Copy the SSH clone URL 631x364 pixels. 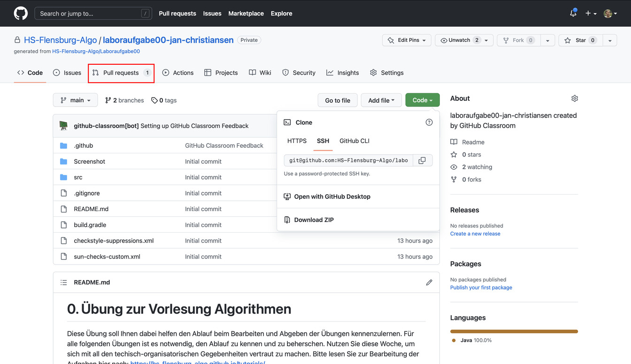tap(422, 160)
